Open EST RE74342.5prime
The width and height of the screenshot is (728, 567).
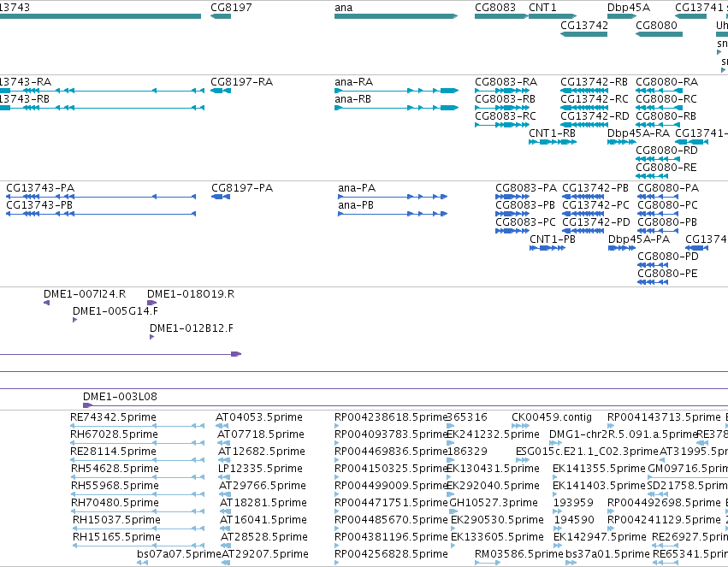(137, 426)
